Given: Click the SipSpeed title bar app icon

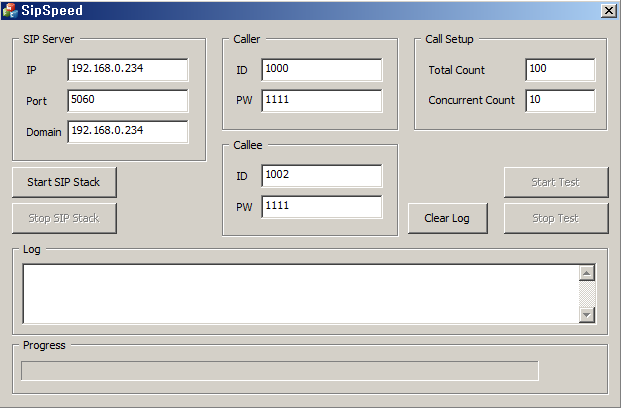Looking at the screenshot, I should (10, 10).
